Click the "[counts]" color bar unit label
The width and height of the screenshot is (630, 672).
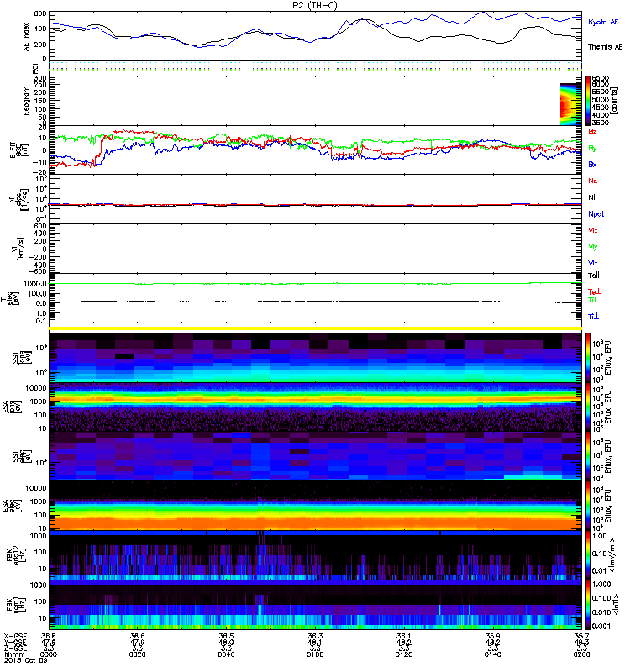[x=614, y=101]
